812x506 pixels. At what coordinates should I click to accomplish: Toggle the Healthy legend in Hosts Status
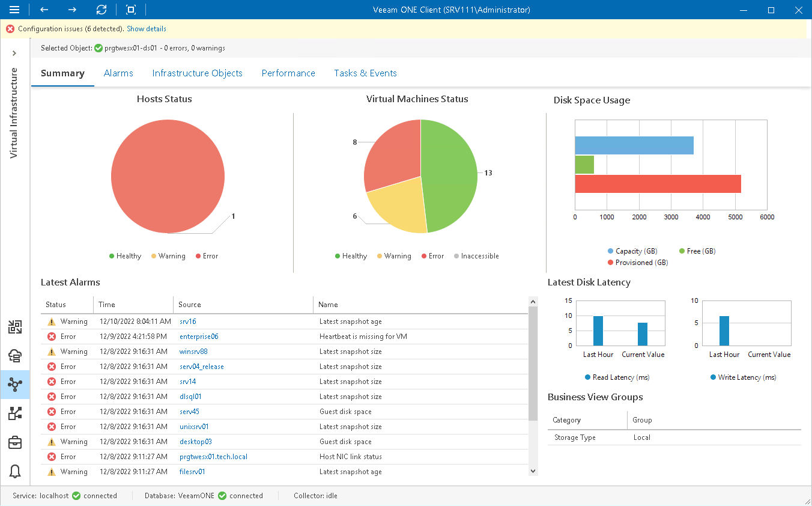[125, 255]
